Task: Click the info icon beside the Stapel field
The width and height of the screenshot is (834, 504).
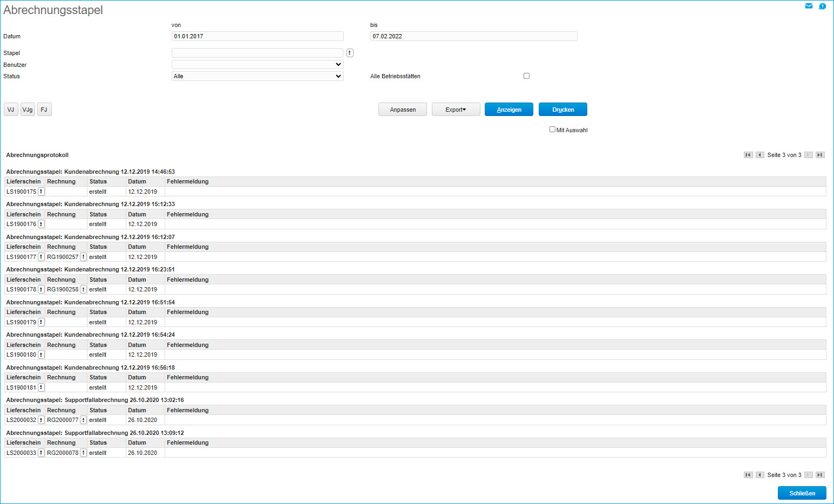Action: coord(350,53)
